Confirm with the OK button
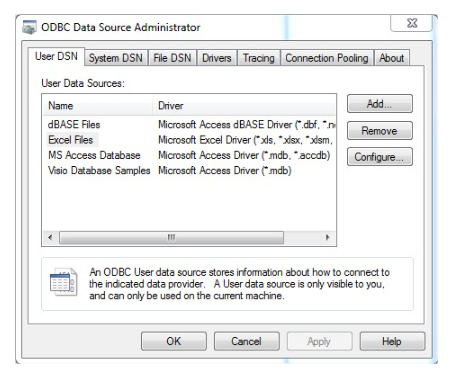The height and width of the screenshot is (372, 464). [174, 341]
